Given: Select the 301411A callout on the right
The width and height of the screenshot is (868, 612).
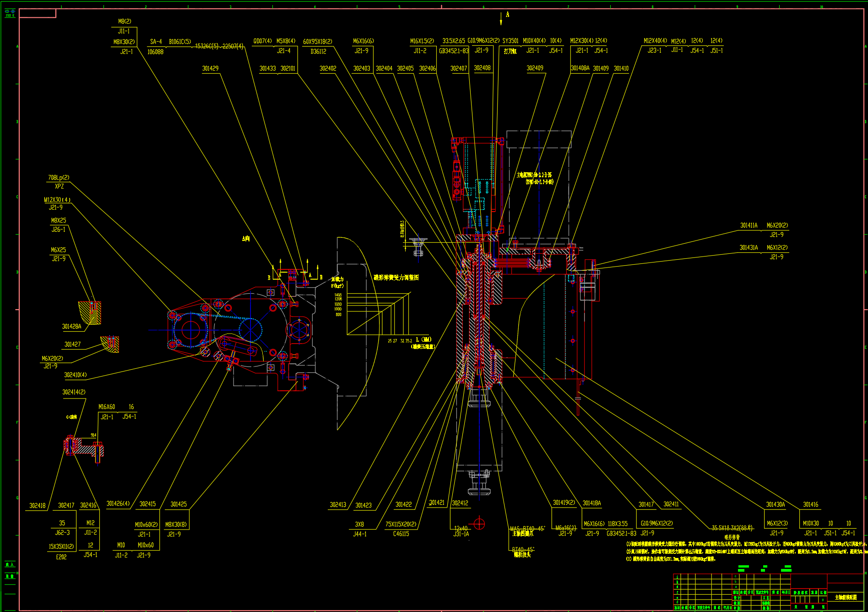Looking at the screenshot, I should point(749,225).
